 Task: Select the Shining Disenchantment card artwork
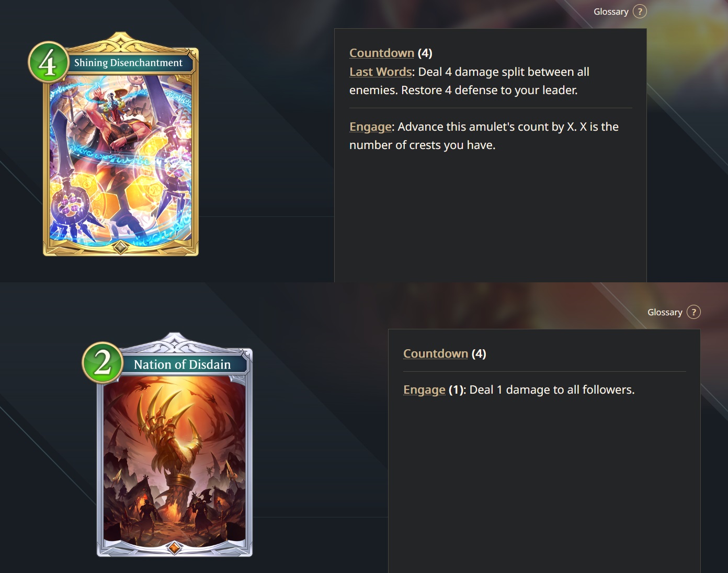[121, 159]
